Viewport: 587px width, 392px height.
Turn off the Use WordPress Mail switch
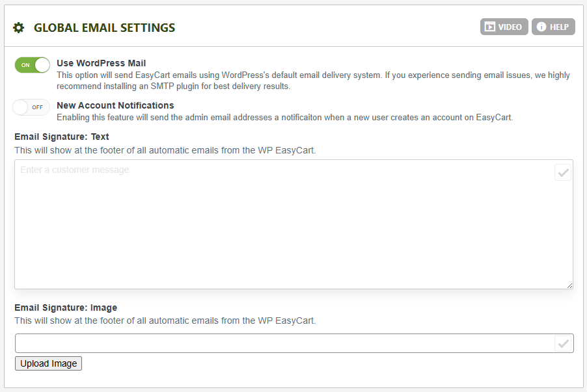pyautogui.click(x=33, y=65)
